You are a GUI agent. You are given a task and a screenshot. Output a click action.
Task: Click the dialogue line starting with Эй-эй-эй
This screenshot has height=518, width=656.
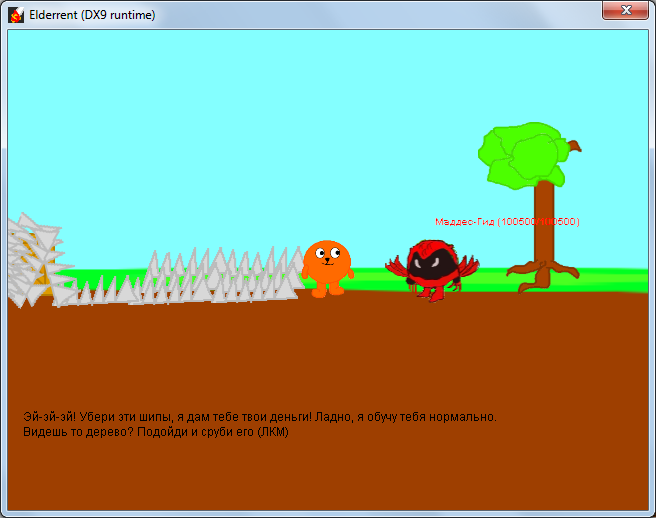click(x=259, y=416)
